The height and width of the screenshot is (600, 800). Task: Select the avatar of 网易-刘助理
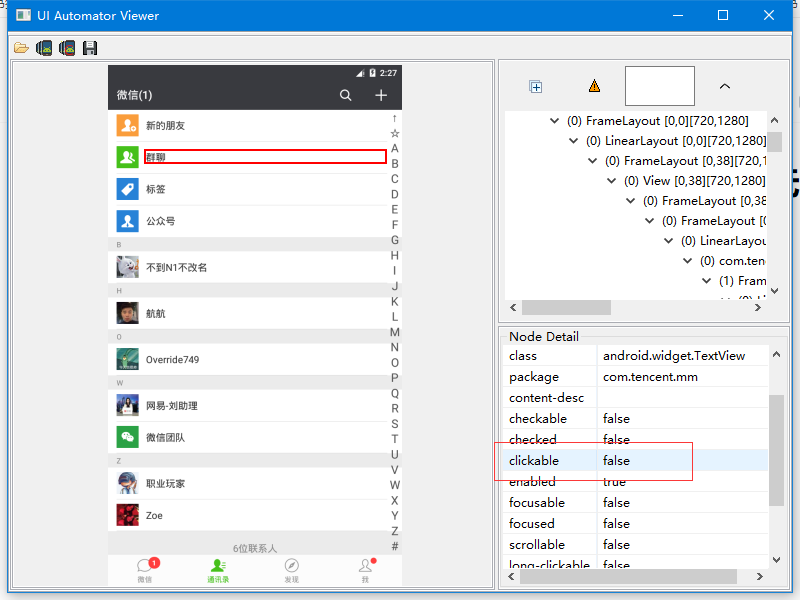click(x=128, y=406)
